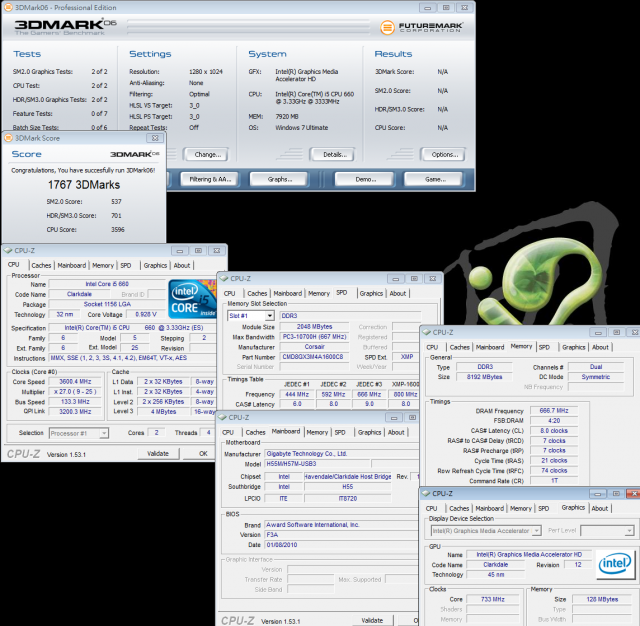The height and width of the screenshot is (626, 640).
Task: Click Southbridge model value H55
Action: [348, 487]
